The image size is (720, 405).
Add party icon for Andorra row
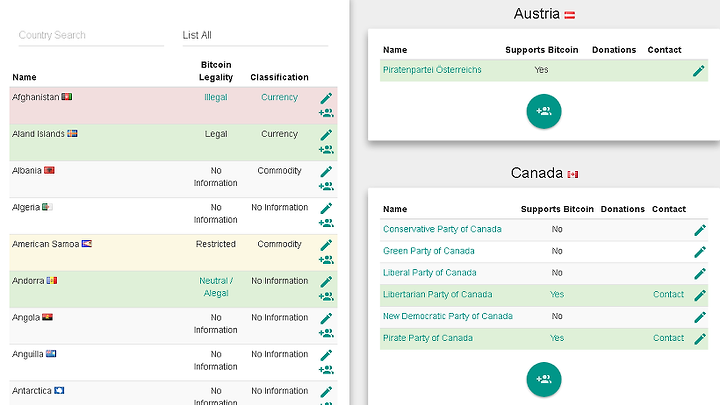[326, 297]
